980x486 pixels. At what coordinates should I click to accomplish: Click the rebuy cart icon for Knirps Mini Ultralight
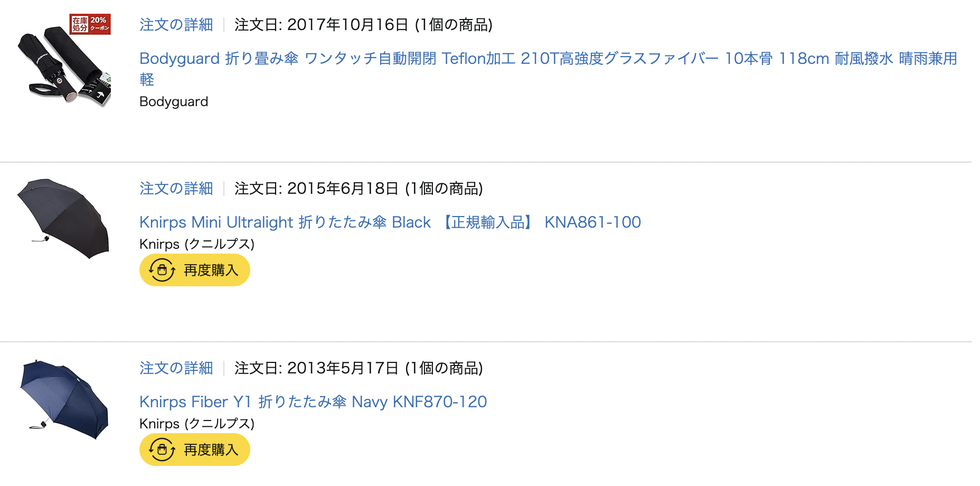pos(162,270)
